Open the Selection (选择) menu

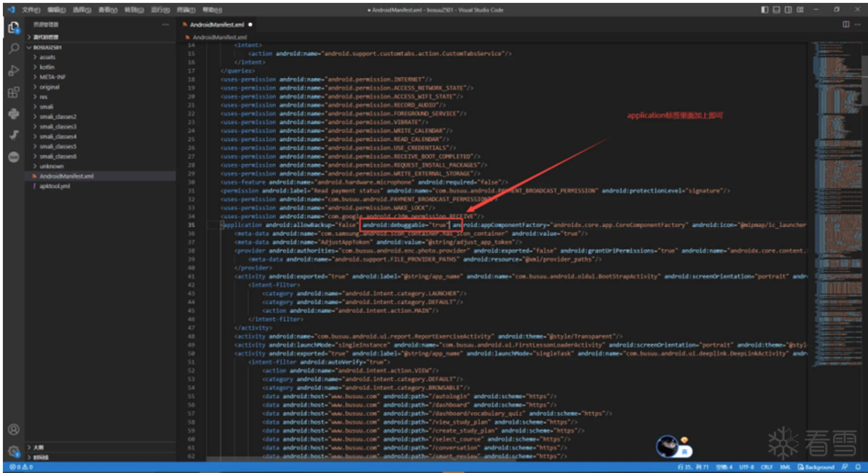click(82, 10)
